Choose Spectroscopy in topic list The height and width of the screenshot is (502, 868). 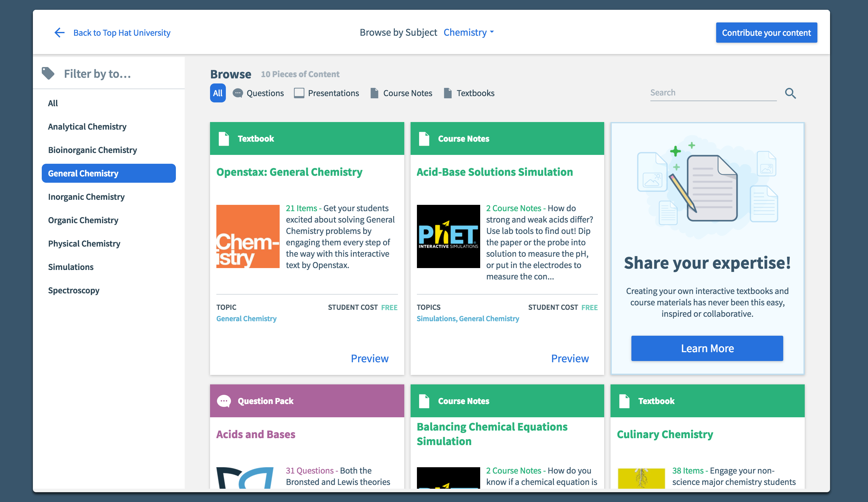tap(74, 290)
